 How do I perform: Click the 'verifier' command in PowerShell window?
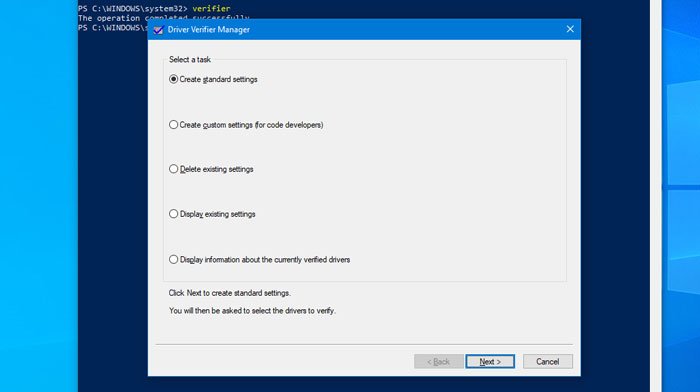(x=211, y=8)
